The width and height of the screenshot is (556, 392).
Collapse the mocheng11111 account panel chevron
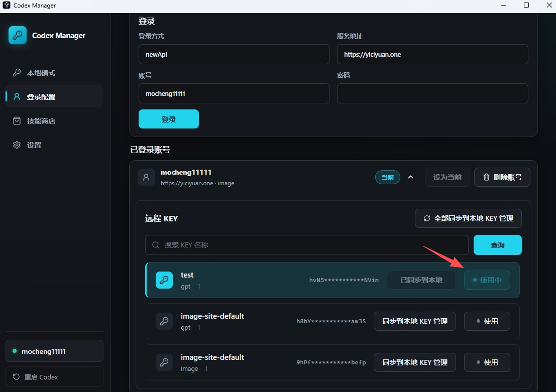411,177
